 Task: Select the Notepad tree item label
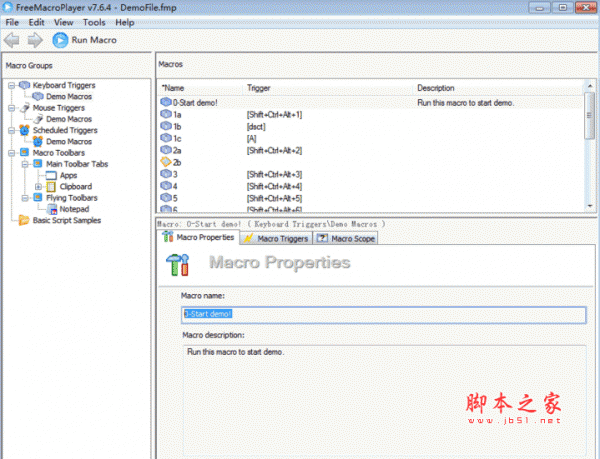click(x=74, y=209)
